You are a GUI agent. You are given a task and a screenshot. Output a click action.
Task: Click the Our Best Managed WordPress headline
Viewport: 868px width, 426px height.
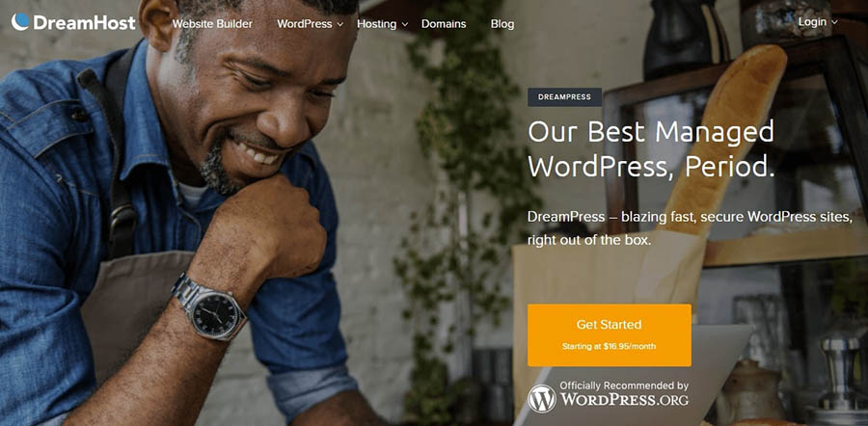651,148
